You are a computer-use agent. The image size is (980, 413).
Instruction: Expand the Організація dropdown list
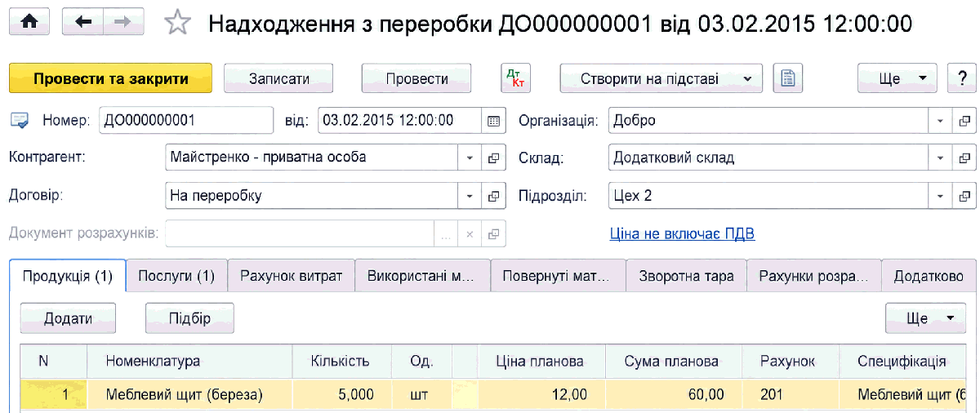(x=941, y=121)
